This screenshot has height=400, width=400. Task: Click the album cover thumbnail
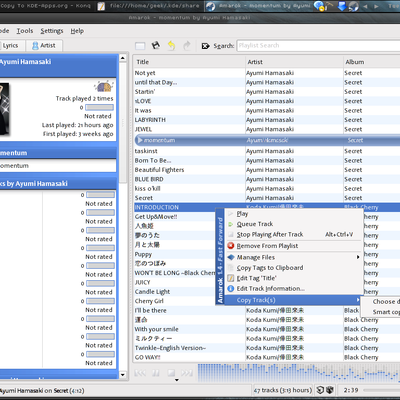point(4,109)
